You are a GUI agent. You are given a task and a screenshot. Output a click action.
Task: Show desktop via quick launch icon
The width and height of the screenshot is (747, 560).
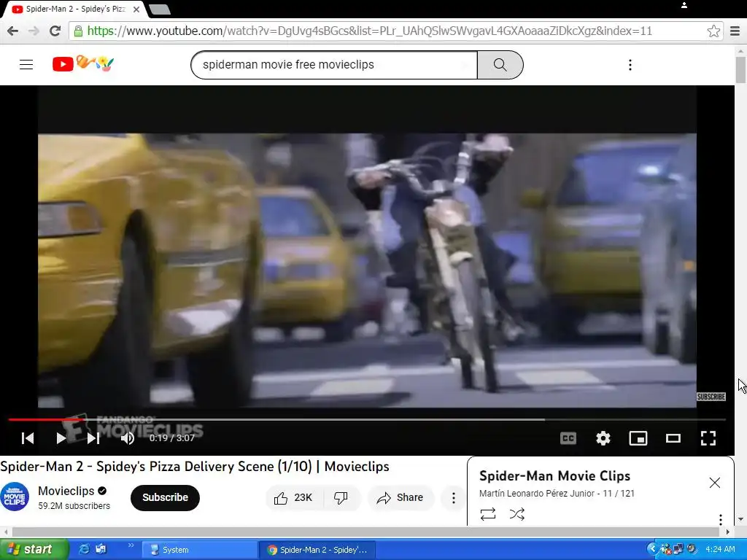click(x=101, y=550)
